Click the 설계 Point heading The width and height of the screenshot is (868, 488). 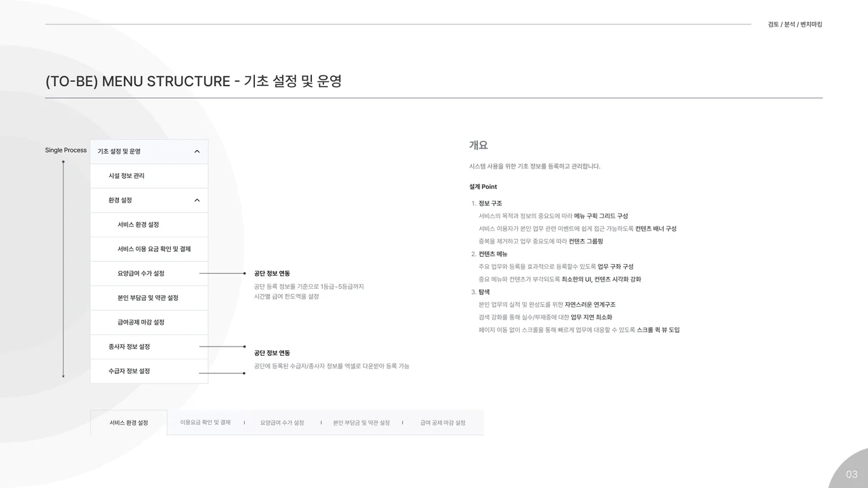tap(483, 187)
